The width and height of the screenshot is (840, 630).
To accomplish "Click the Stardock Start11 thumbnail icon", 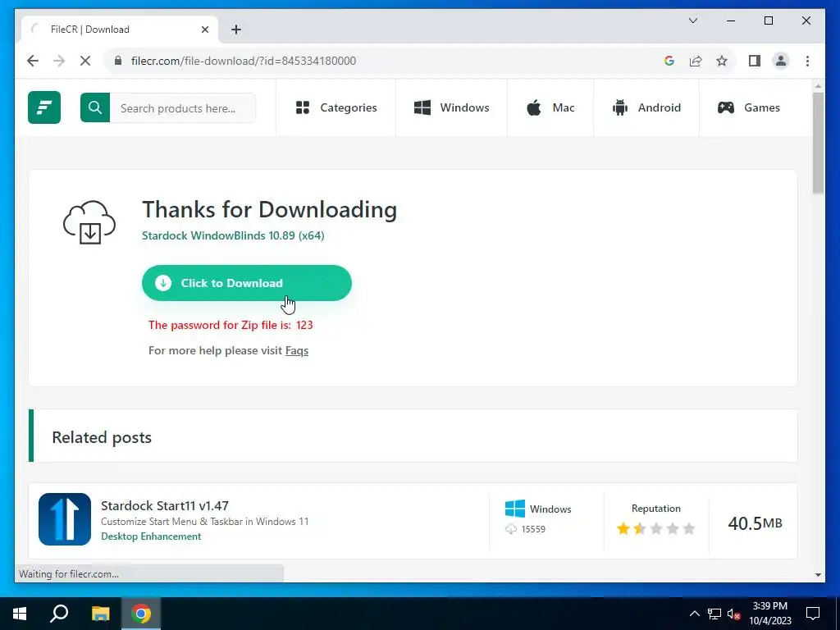I will tap(65, 519).
